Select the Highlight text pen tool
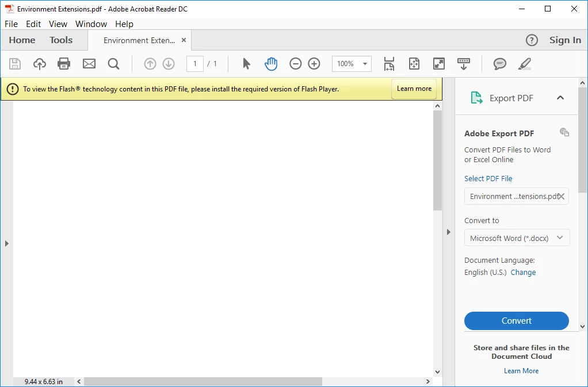This screenshot has height=387, width=588. pos(524,64)
